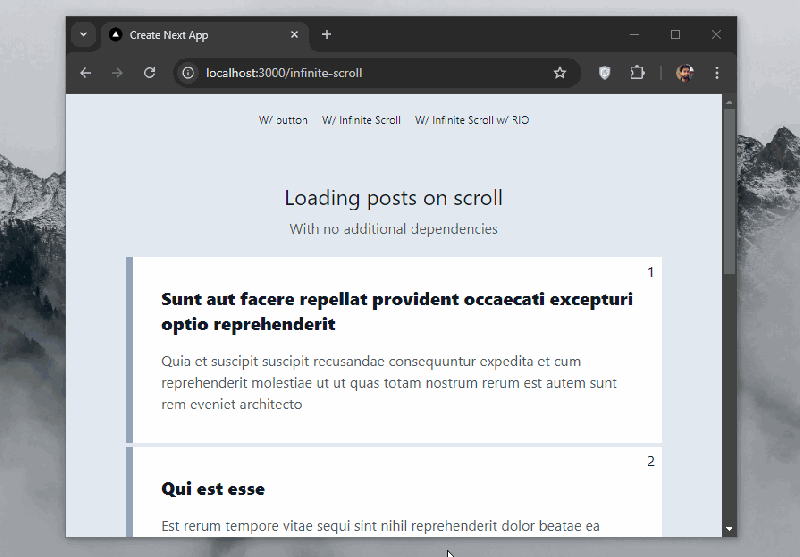The image size is (800, 557).
Task: Select the Create Next App tab
Action: 205,35
